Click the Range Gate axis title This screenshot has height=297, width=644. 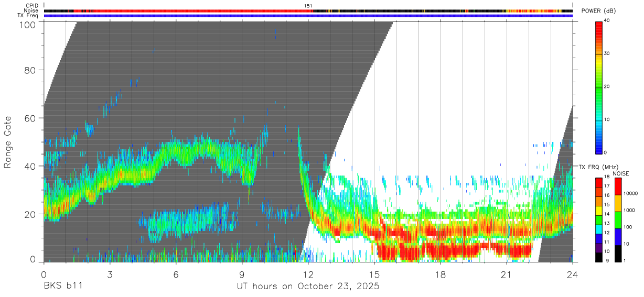[x=8, y=142]
